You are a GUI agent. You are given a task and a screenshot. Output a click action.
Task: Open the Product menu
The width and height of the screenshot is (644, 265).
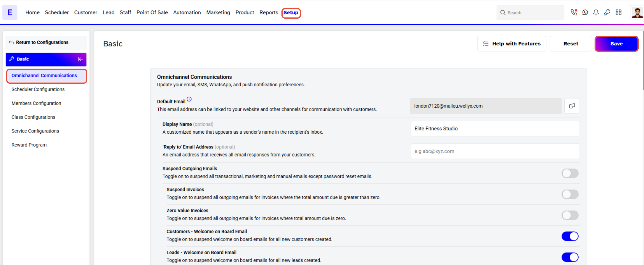[245, 12]
